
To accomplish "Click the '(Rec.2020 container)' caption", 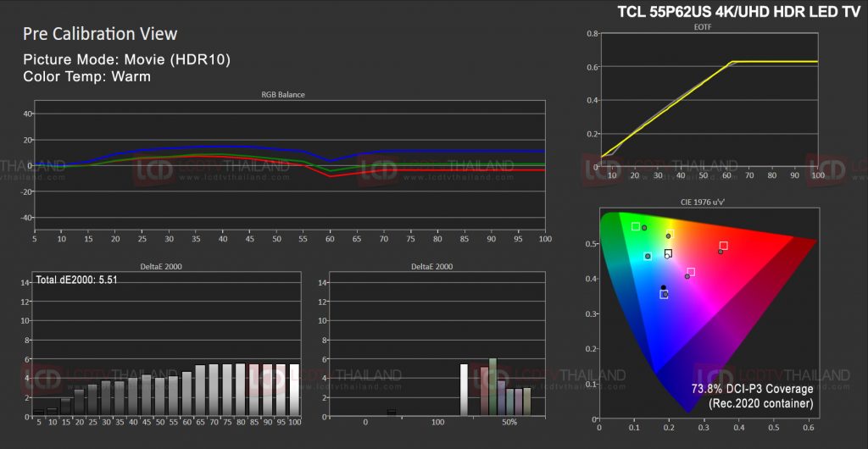I will (x=760, y=403).
